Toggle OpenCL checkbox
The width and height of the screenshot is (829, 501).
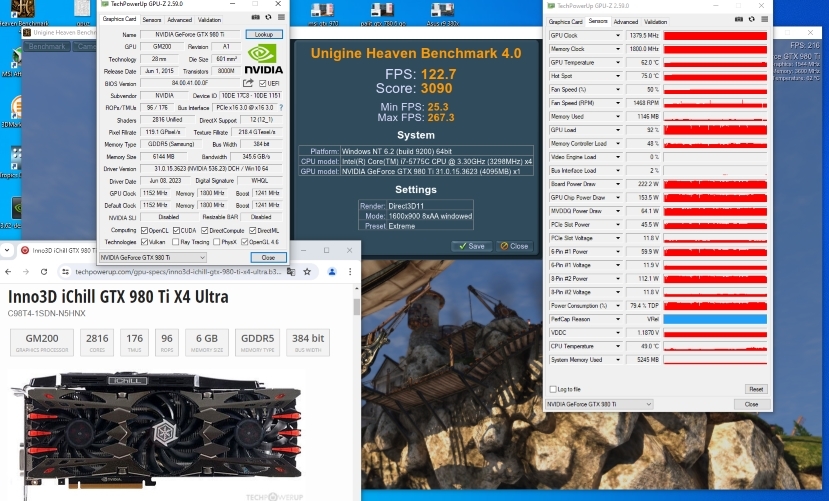coord(144,230)
